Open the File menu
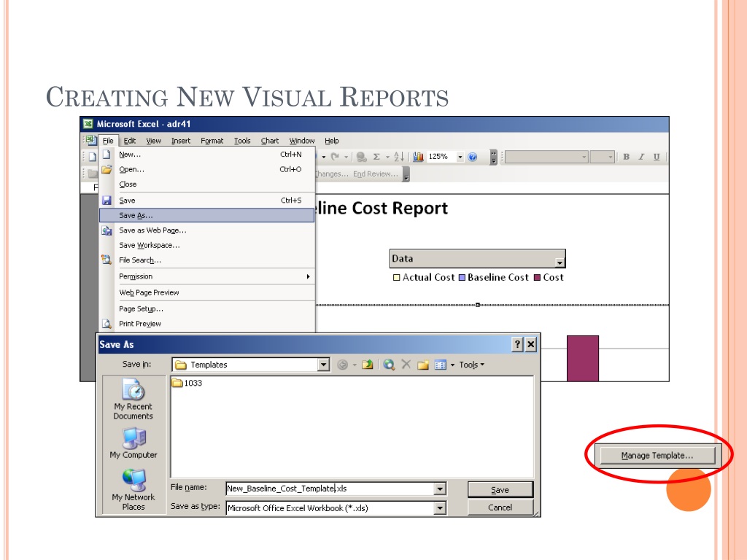 [108, 141]
